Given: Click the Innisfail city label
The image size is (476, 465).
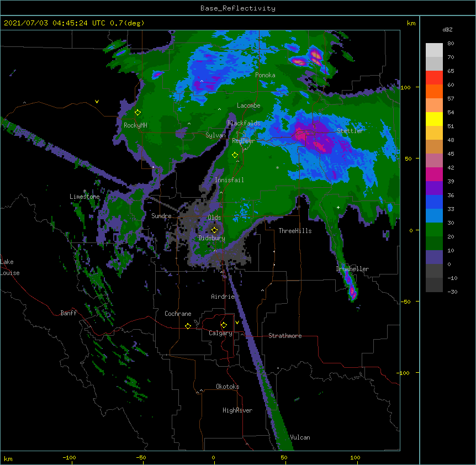Looking at the screenshot, I should [x=229, y=180].
